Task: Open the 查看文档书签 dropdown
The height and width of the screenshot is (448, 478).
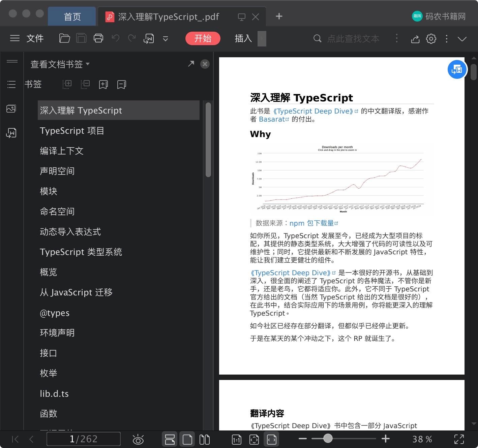Action: point(60,64)
